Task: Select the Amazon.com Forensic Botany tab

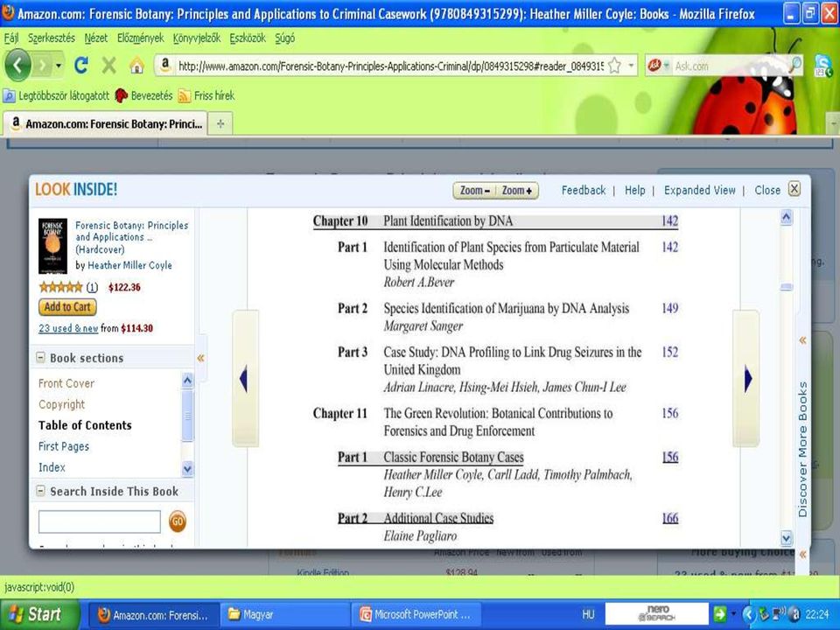Action: (106, 123)
